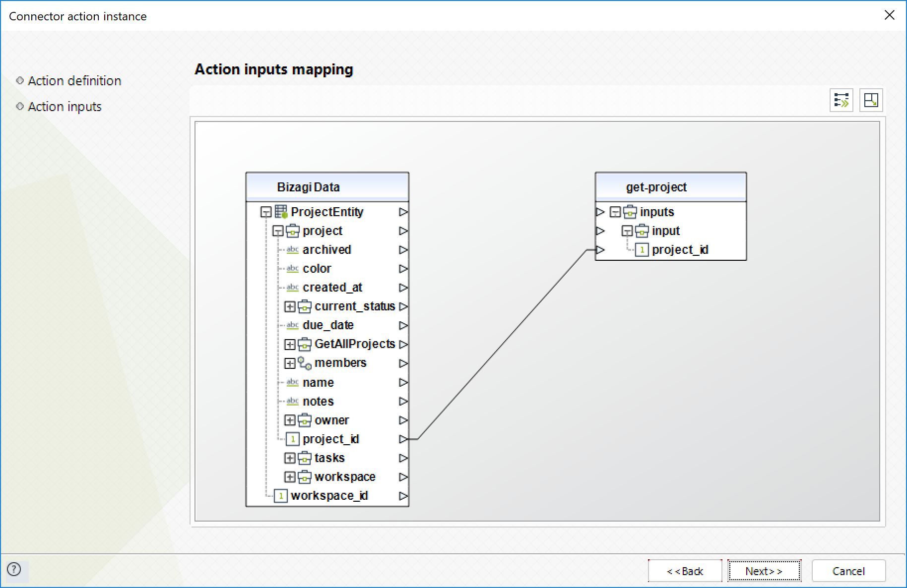This screenshot has width=907, height=588.
Task: Go to the Action definition step
Action: point(74,81)
